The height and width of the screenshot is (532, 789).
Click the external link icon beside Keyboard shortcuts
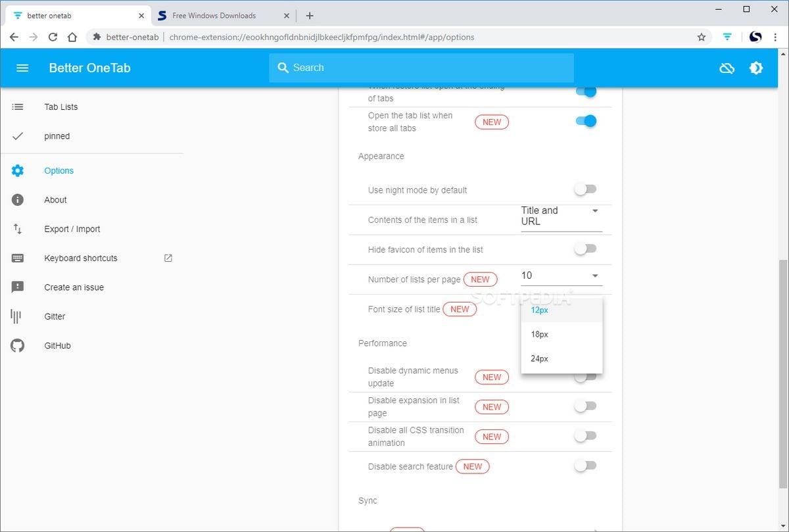click(168, 258)
